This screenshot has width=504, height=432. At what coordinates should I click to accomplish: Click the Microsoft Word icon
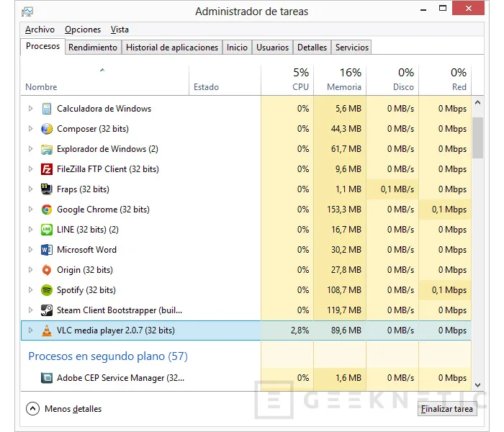(x=47, y=250)
